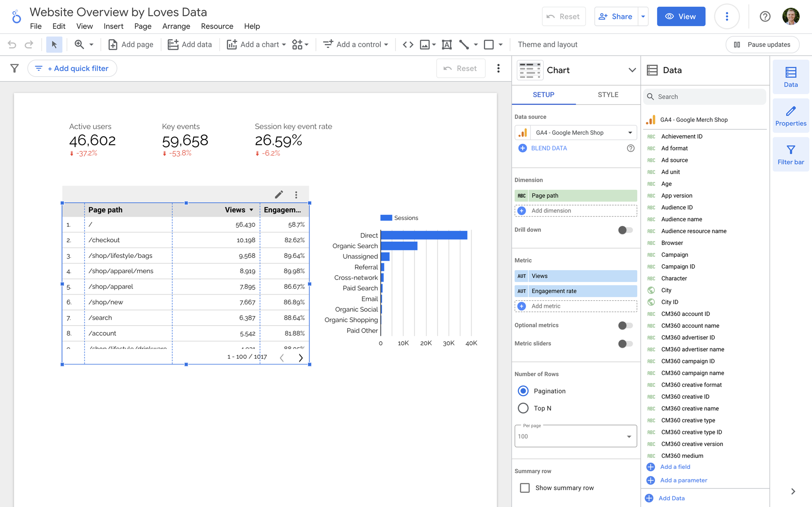Image resolution: width=812 pixels, height=507 pixels.
Task: Enable the Optional metrics toggle
Action: point(625,325)
